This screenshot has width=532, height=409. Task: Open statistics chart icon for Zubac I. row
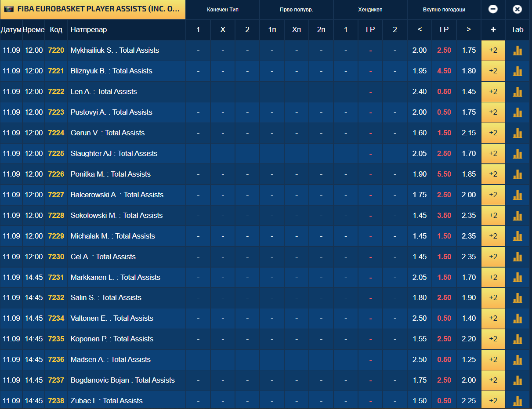(x=518, y=401)
